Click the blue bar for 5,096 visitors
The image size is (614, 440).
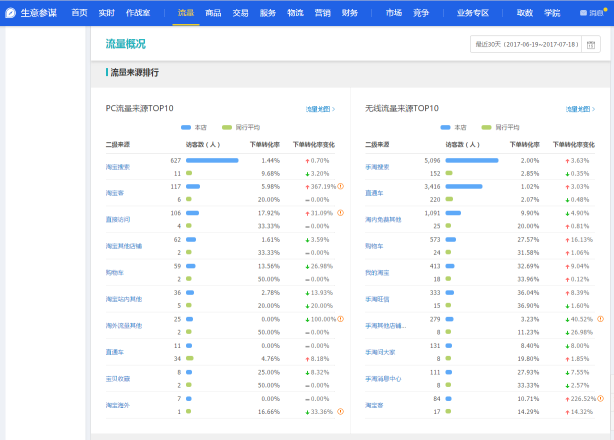(472, 160)
